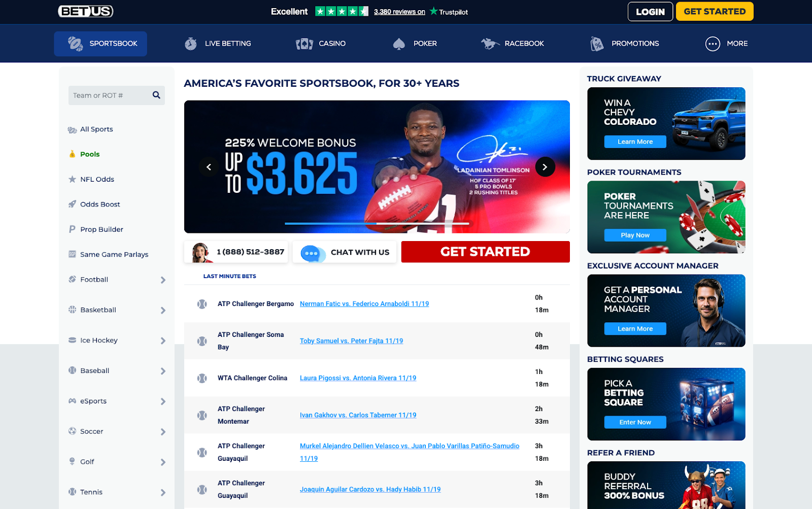Click the search magnifier icon
The height and width of the screenshot is (509, 812).
[156, 95]
